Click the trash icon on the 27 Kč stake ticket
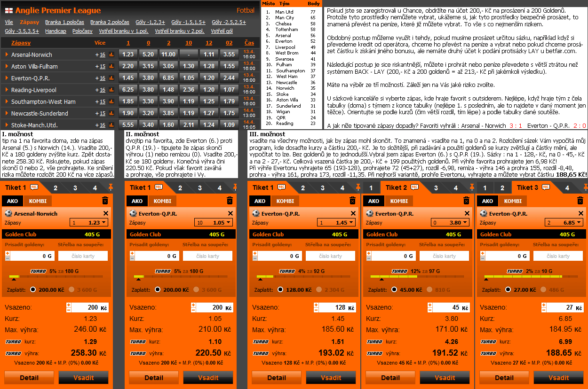This screenshot has width=588, height=389. [x=580, y=201]
